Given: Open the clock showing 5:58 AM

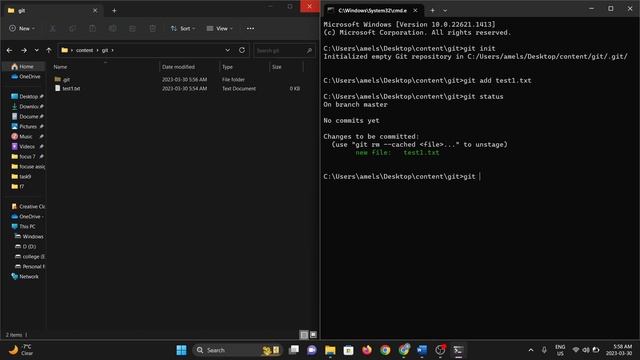Looking at the screenshot, I should point(619,350).
